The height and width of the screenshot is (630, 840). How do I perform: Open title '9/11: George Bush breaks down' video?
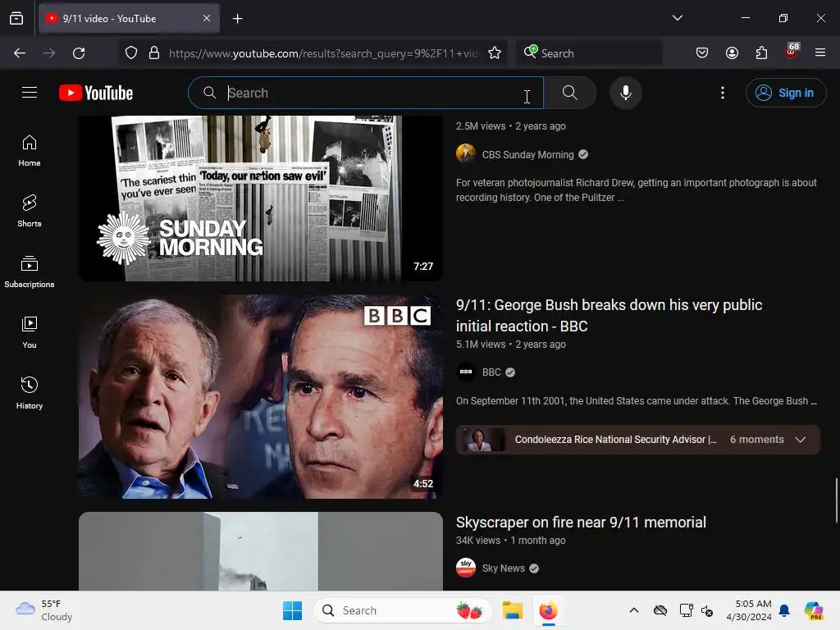coord(609,315)
